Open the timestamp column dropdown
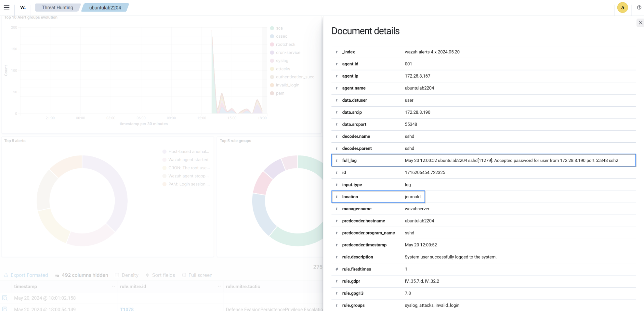 [x=113, y=286]
